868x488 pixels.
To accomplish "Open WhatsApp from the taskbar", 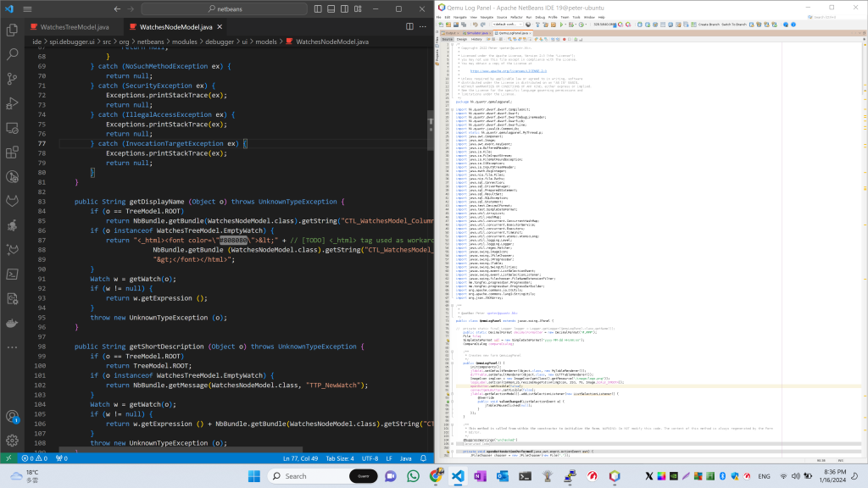I will (x=413, y=476).
